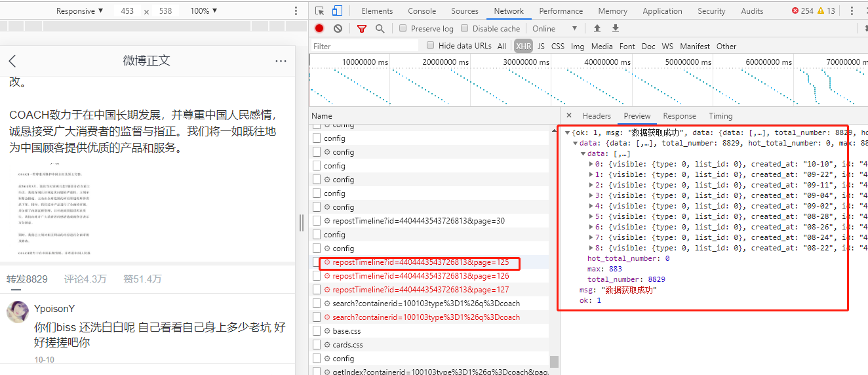The image size is (868, 375).
Task: Open YpoisonY user avatar
Action: 17,312
